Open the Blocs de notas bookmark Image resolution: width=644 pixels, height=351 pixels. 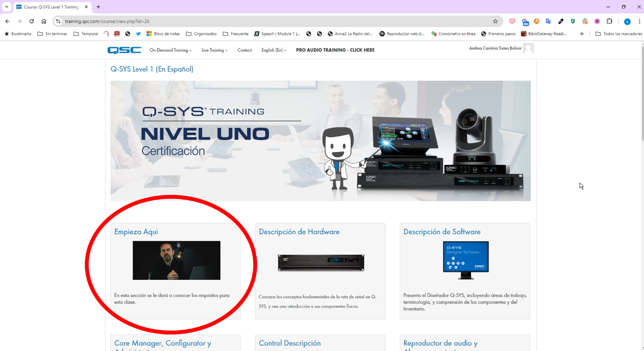pos(163,34)
